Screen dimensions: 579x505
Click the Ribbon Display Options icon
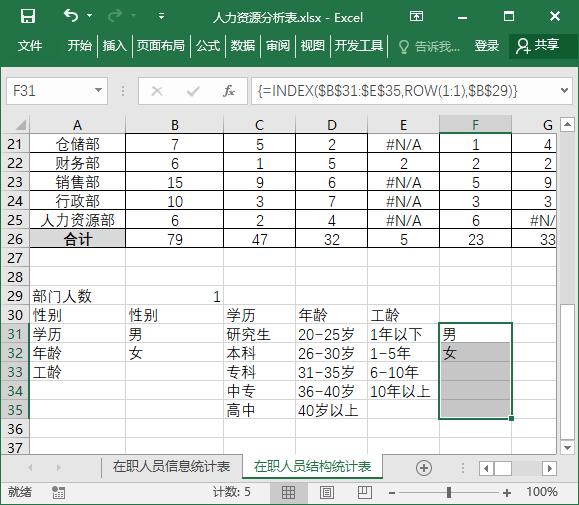coord(417,16)
